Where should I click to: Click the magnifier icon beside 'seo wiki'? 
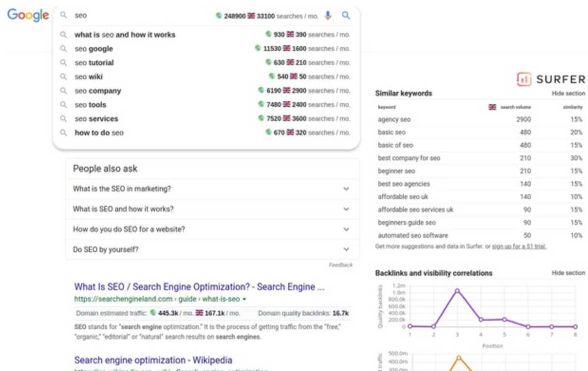63,76
